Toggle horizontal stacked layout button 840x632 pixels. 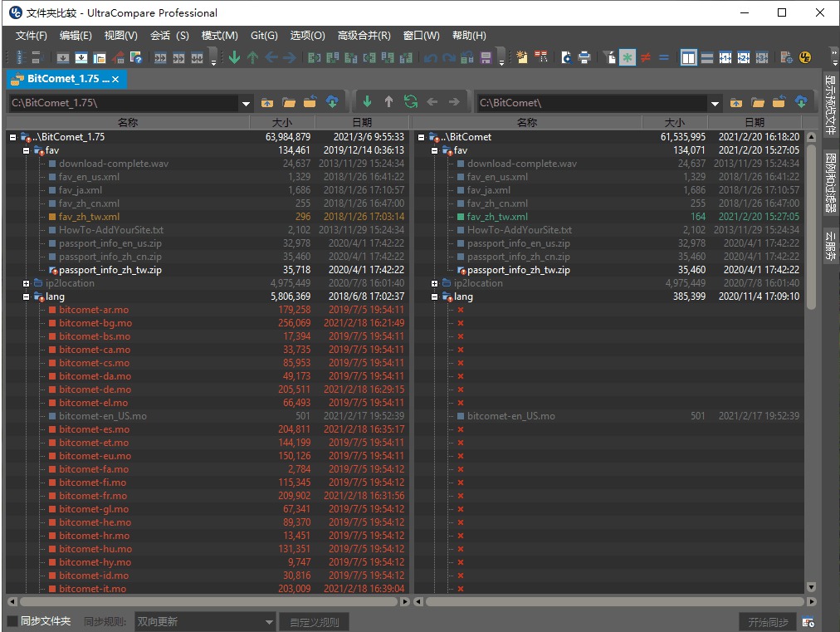click(707, 57)
